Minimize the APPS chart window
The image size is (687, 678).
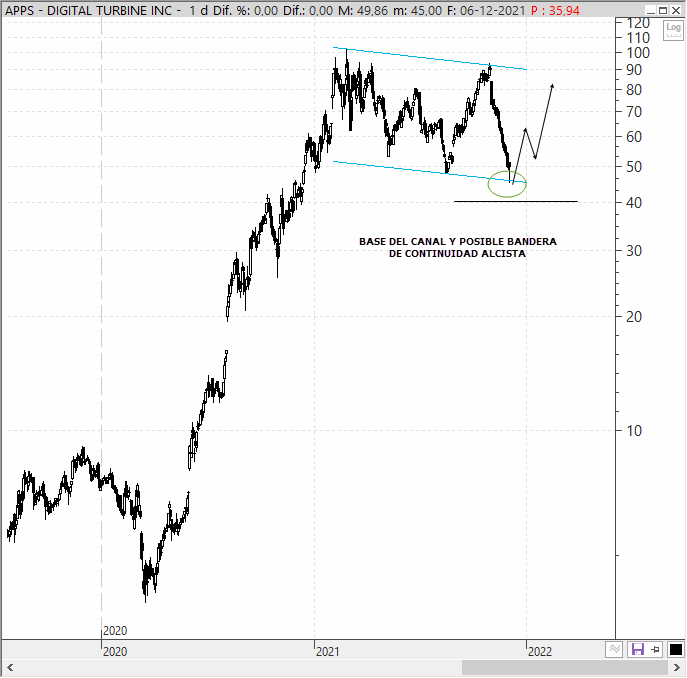tap(650, 10)
